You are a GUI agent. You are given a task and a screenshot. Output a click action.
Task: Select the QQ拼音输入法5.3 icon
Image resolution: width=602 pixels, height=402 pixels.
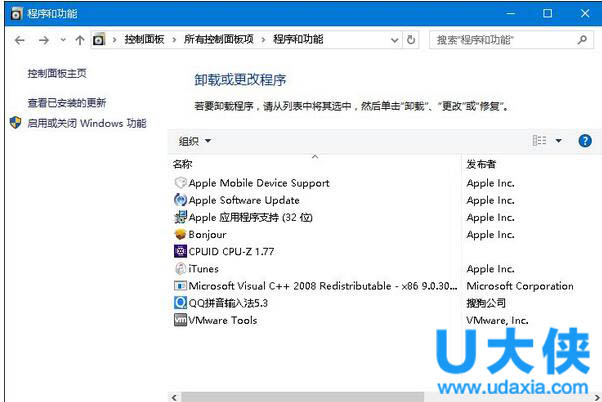point(180,303)
